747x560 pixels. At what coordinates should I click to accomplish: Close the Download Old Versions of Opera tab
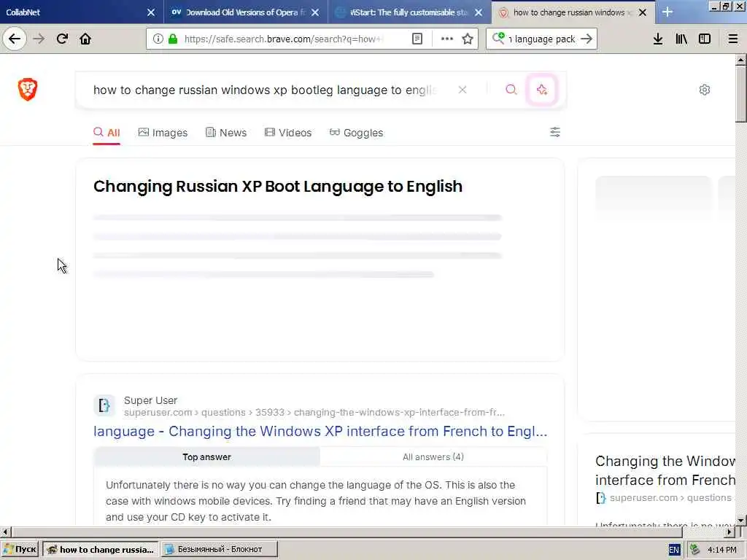tap(315, 12)
